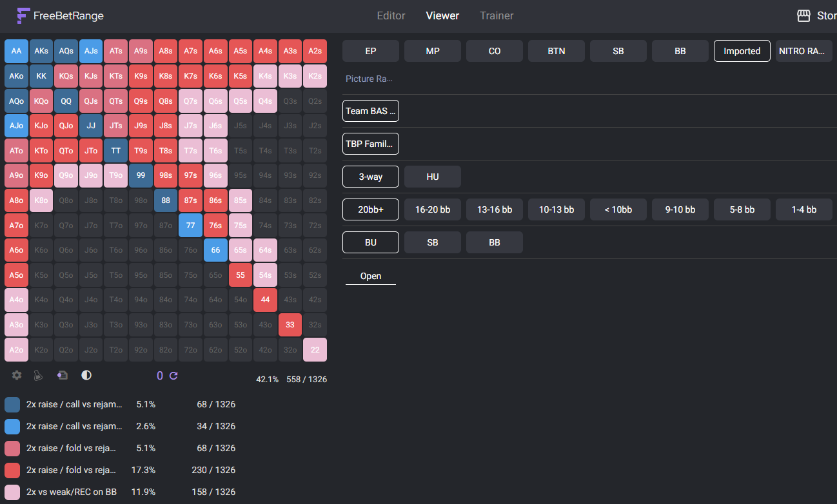Click the Picture Ra link
Screen dimensions: 837x504
[369, 78]
